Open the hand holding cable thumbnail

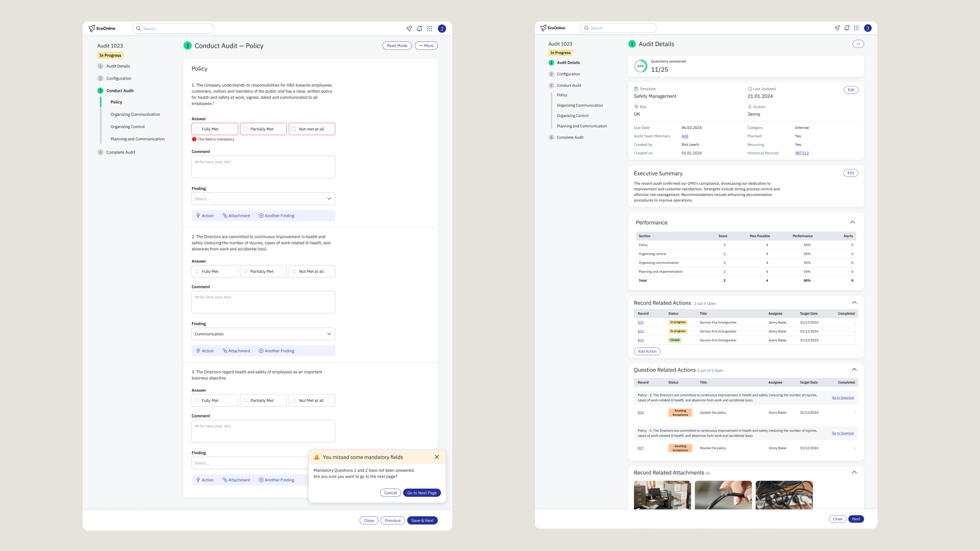pos(723,495)
